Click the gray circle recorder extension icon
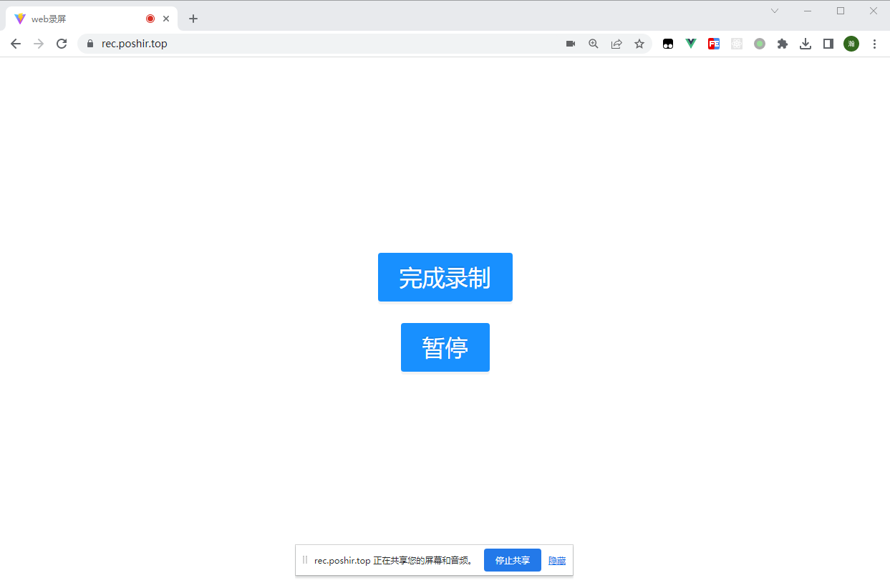This screenshot has width=890, height=588. pos(759,44)
